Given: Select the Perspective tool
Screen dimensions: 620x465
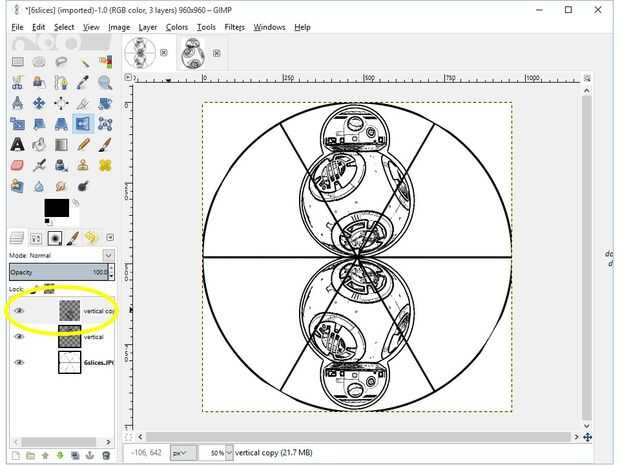Looking at the screenshot, I should click(x=61, y=124).
